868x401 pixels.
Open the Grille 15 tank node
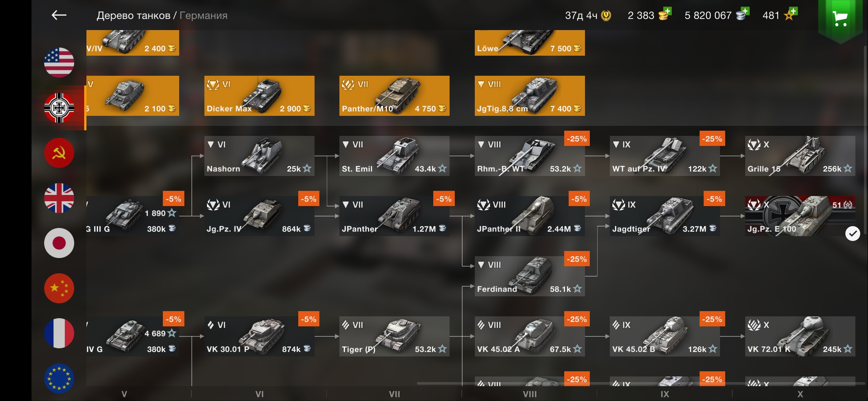tap(800, 156)
